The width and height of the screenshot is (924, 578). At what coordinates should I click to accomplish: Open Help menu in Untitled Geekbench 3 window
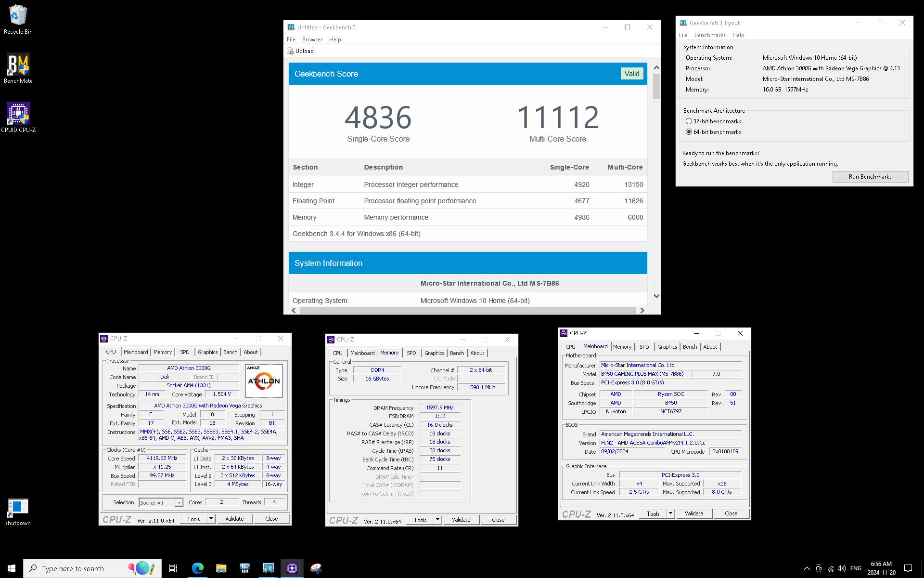(x=335, y=39)
